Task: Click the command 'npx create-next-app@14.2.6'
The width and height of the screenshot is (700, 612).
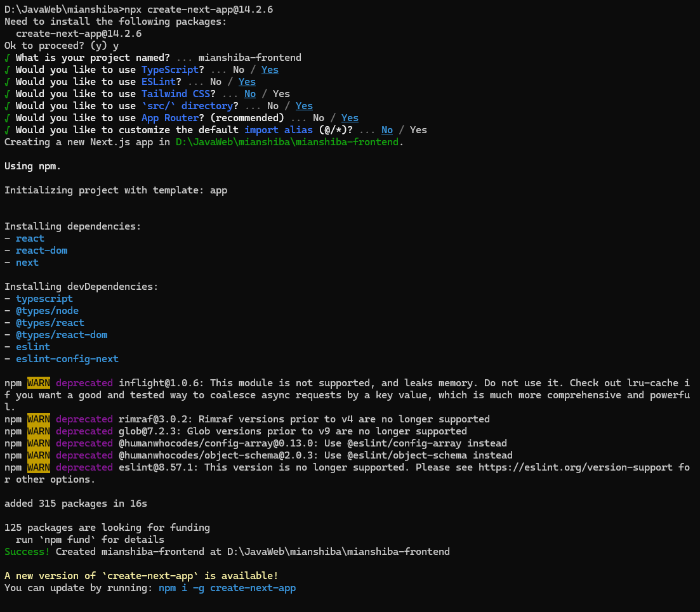Action: coord(199,10)
